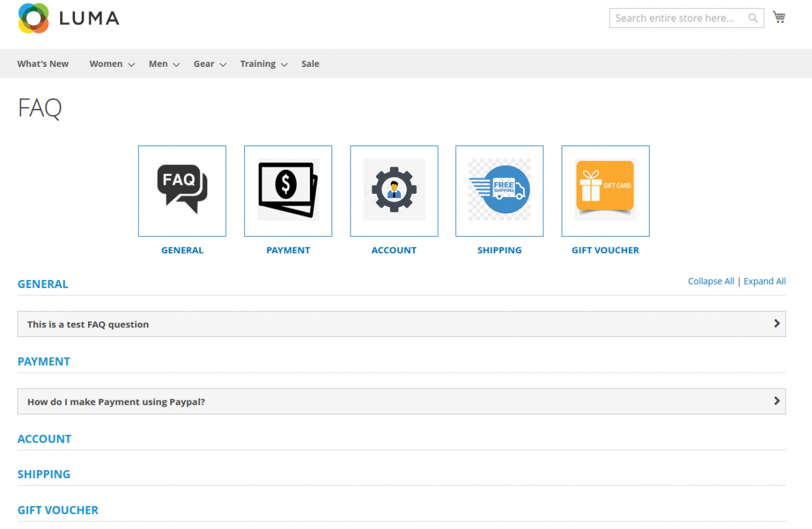
Task: Click the Collapse All link
Action: [710, 281]
